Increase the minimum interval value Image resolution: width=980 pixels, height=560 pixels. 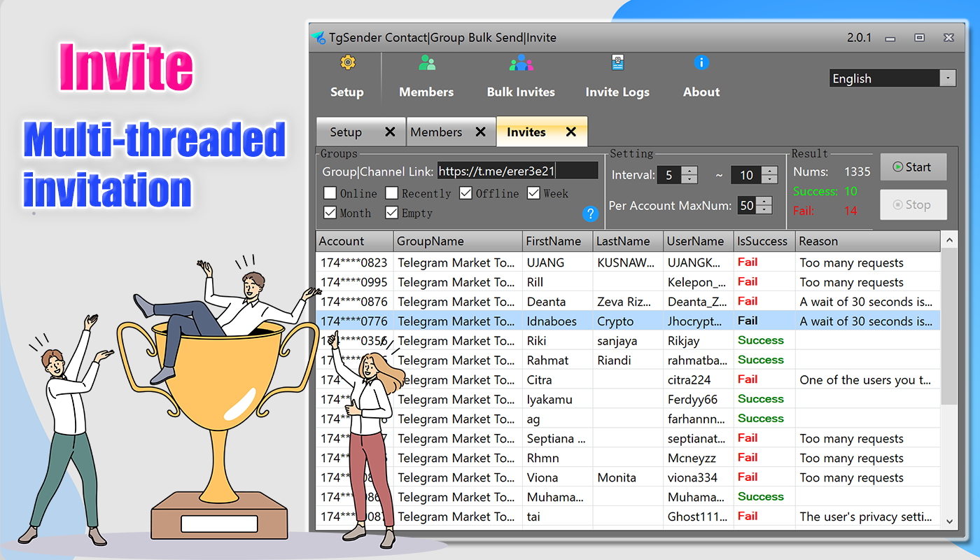click(x=689, y=171)
